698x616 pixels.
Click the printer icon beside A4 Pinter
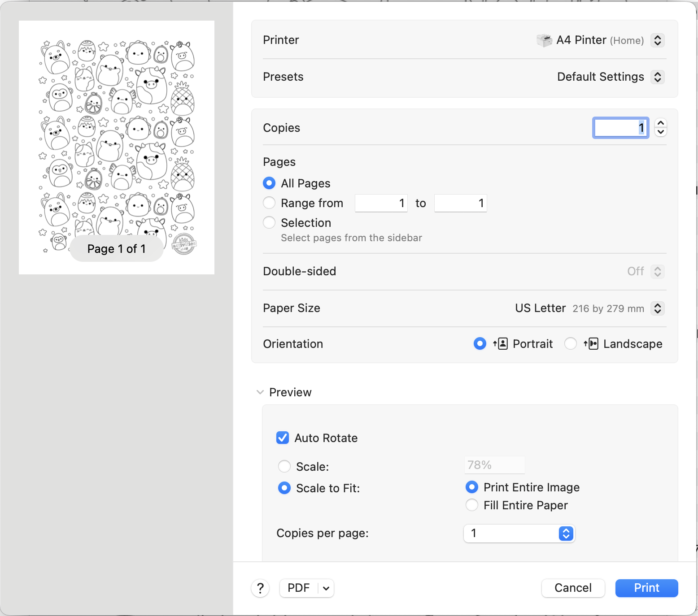[544, 40]
